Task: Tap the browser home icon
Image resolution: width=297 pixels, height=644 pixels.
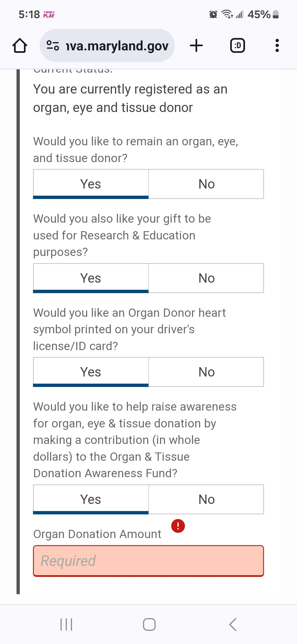Action: point(20,45)
